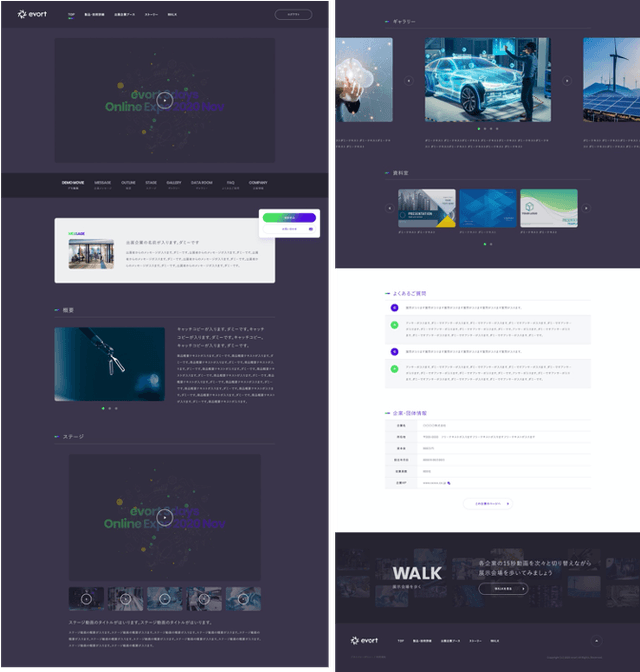Click the gallery previous arrow
Image resolution: width=640 pixels, height=672 pixels.
[x=408, y=80]
